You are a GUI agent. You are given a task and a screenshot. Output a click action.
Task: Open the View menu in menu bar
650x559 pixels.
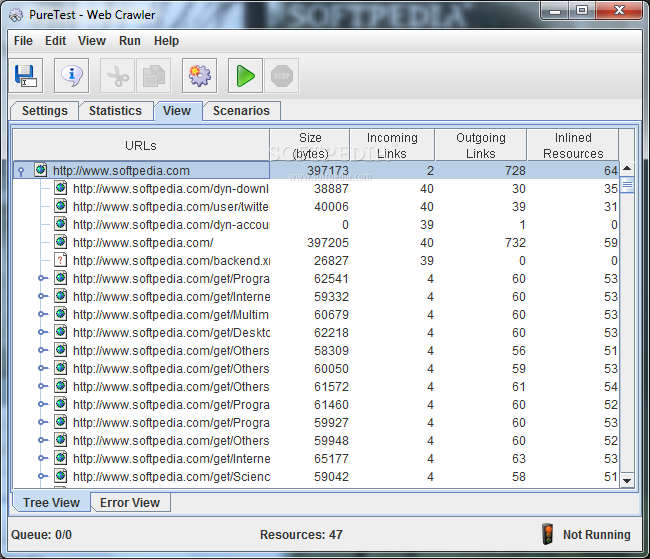92,41
